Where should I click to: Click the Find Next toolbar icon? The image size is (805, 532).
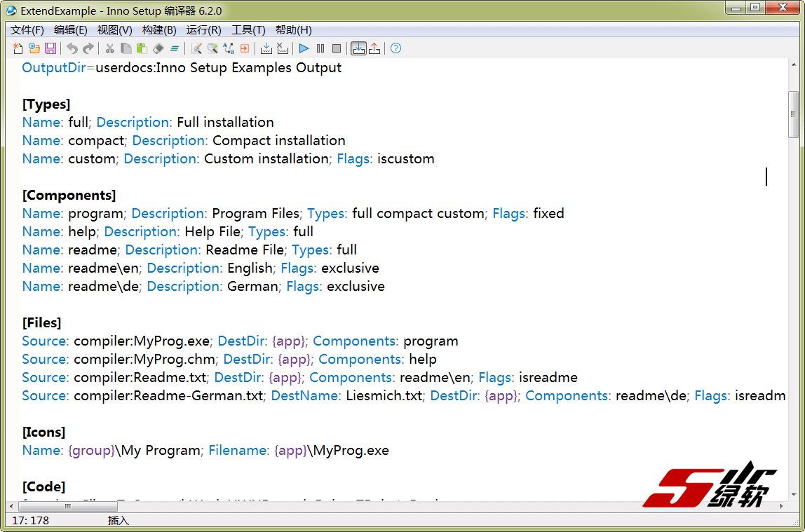pos(212,49)
